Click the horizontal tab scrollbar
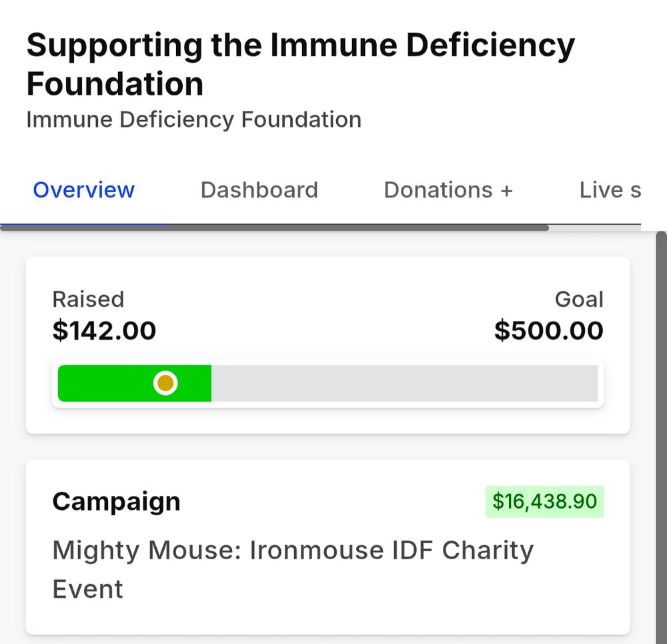 (274, 228)
